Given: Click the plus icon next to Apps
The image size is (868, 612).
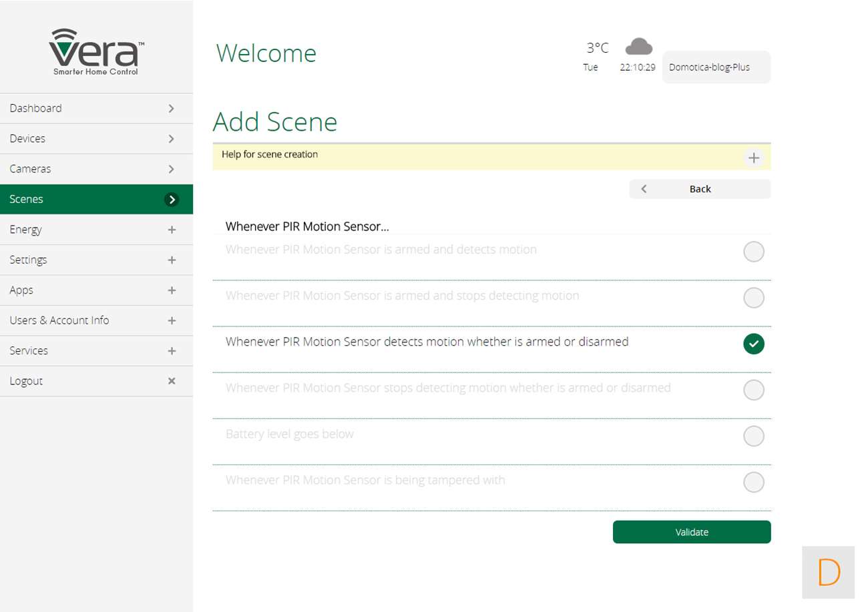Looking at the screenshot, I should click(172, 290).
